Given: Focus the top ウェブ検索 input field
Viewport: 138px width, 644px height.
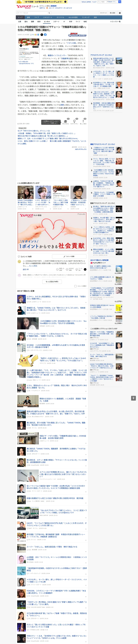Looking at the screenshot, I should pyautogui.click(x=102, y=2).
